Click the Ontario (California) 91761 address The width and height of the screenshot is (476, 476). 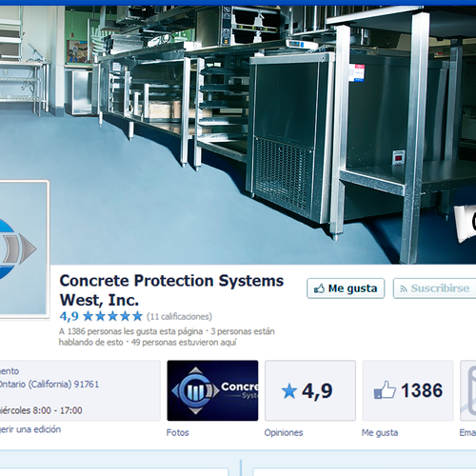[x=50, y=385]
